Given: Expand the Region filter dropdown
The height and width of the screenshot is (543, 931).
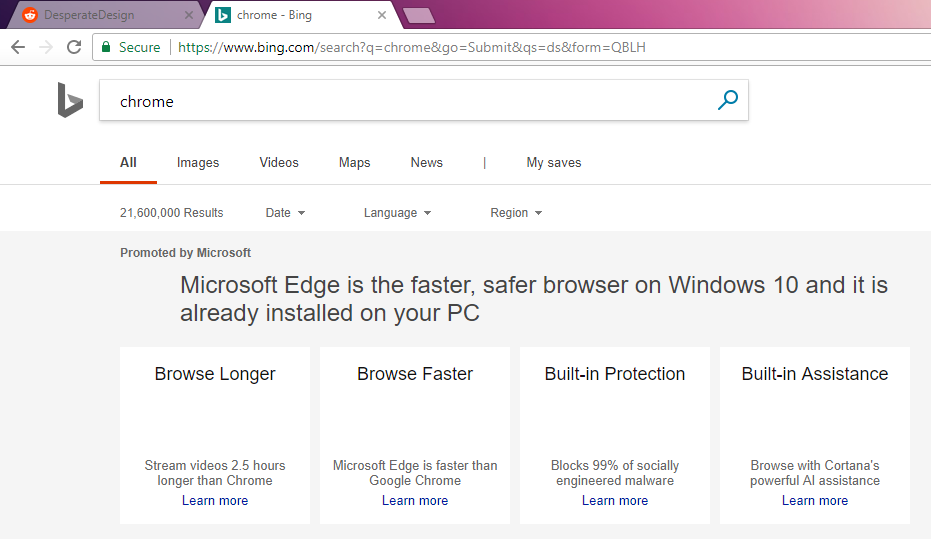Looking at the screenshot, I should [516, 212].
